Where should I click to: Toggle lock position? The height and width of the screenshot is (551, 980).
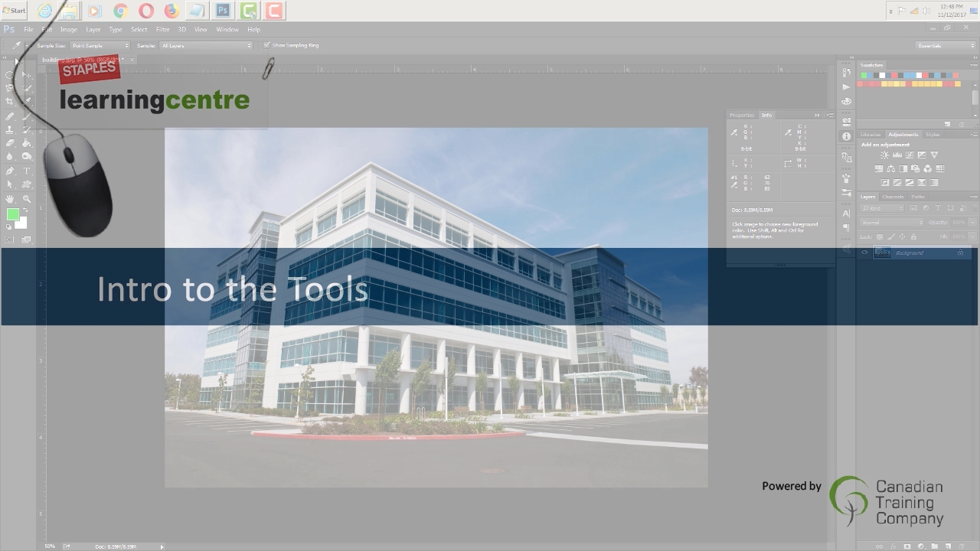click(902, 236)
